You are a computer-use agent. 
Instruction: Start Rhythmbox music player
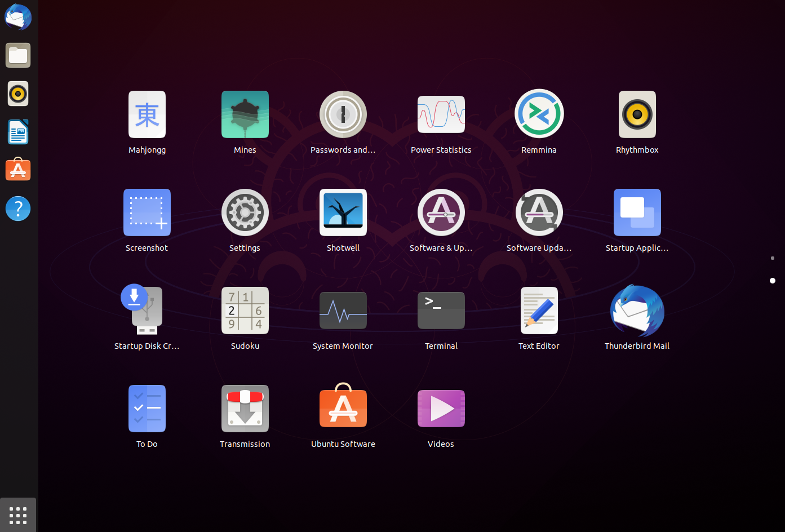(x=637, y=114)
